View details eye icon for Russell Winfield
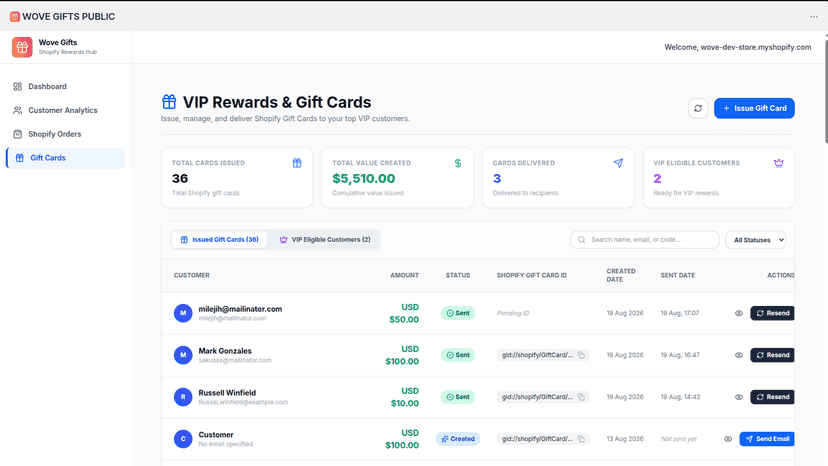The height and width of the screenshot is (466, 828). point(739,397)
